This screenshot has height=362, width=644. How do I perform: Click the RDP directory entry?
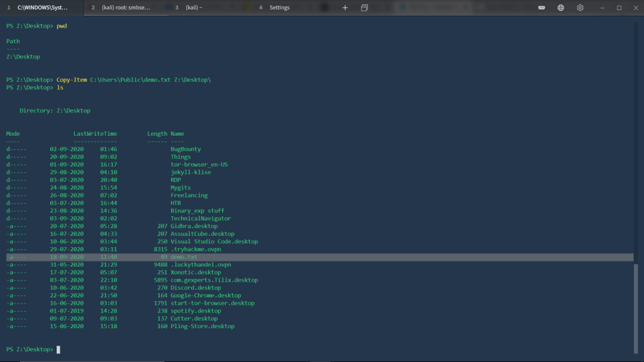176,180
